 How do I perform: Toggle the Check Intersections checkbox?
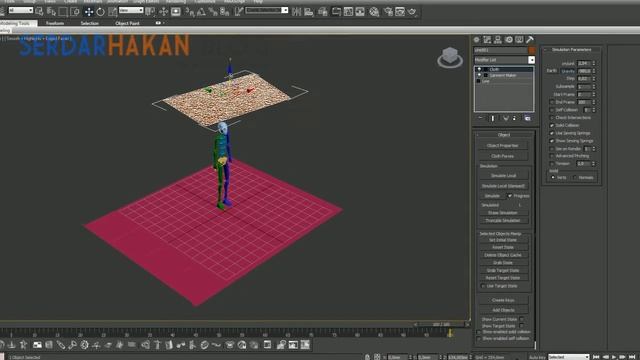551,118
